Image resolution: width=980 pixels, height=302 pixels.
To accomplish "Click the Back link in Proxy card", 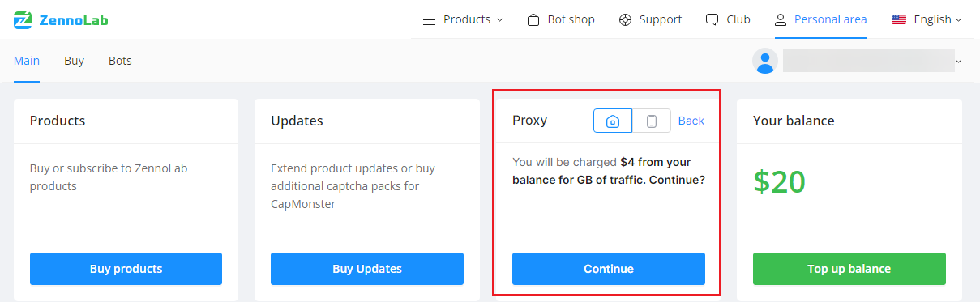I will coord(691,121).
